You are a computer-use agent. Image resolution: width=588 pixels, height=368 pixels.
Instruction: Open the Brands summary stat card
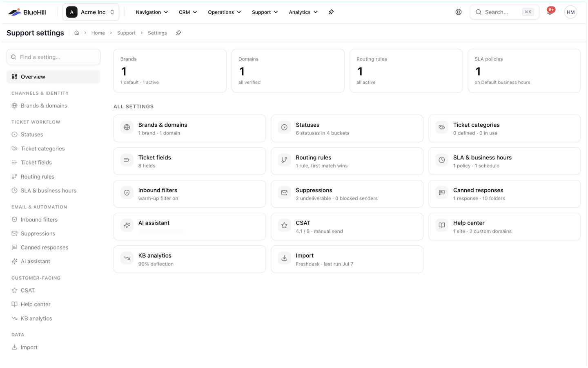pyautogui.click(x=170, y=71)
